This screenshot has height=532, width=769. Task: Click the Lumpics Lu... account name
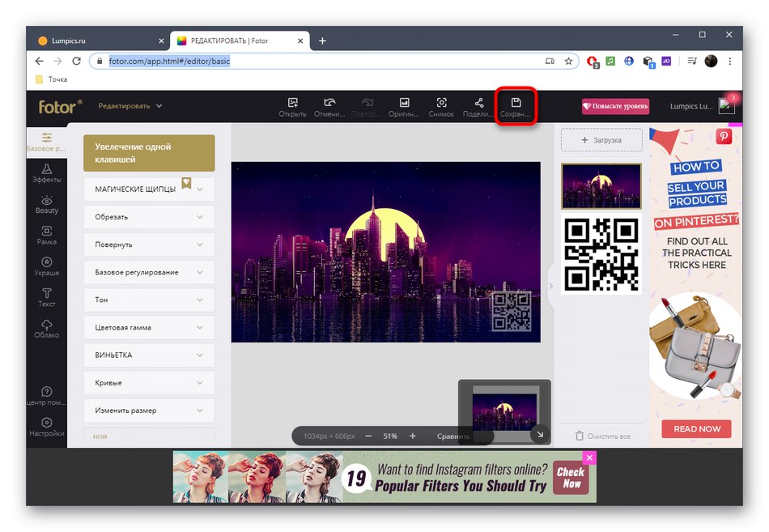point(691,106)
